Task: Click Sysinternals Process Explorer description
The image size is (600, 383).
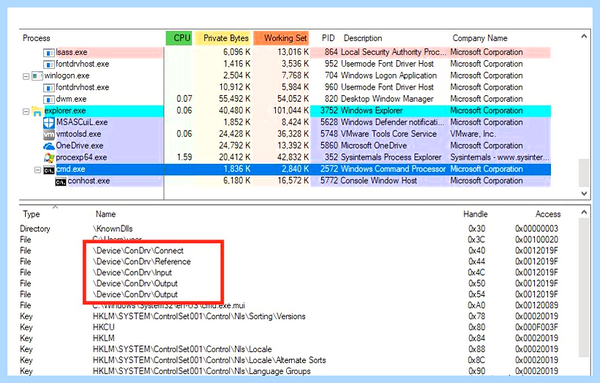Action: pyautogui.click(x=391, y=158)
